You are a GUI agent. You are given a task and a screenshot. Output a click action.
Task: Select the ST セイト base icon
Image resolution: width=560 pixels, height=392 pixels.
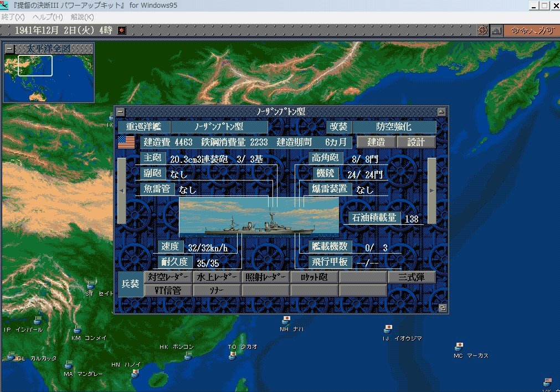91,285
